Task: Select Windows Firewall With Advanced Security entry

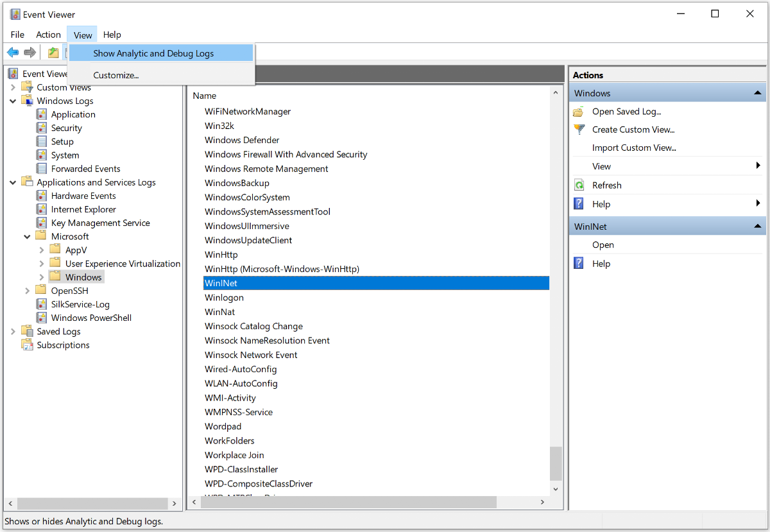Action: pyautogui.click(x=286, y=155)
